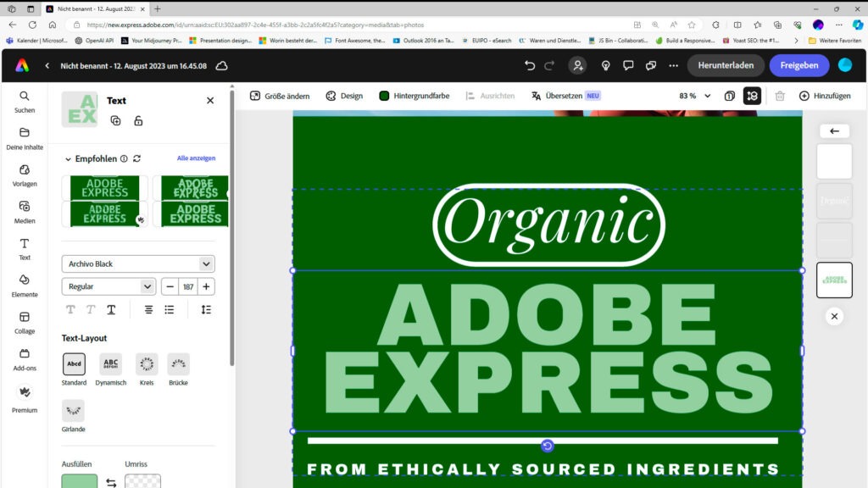
Task: Open the Umriss outline color swatch
Action: pos(142,481)
